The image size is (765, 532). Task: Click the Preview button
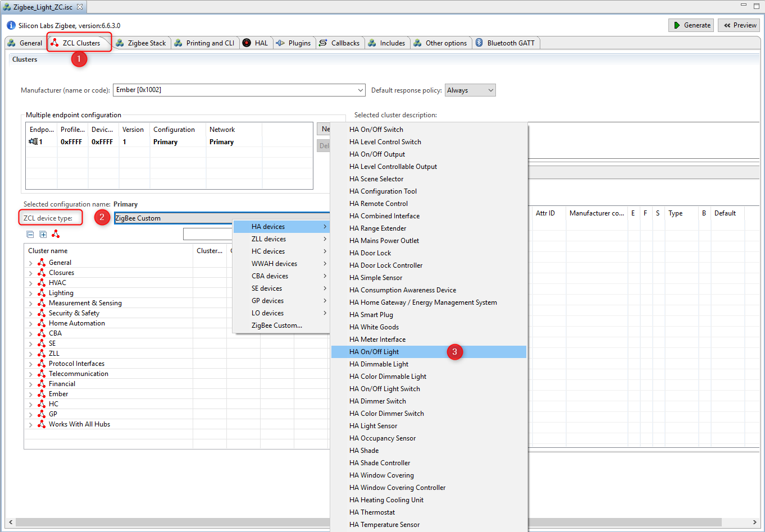(739, 25)
